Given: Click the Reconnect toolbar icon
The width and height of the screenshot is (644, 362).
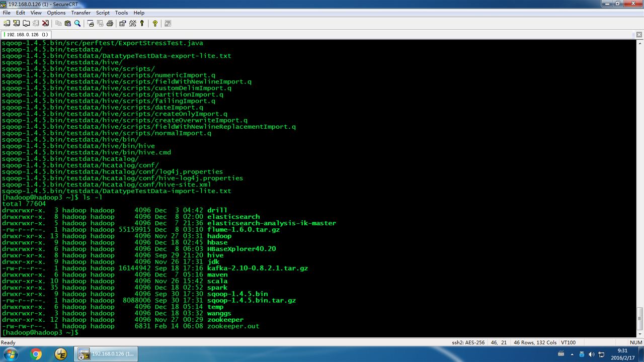Looking at the screenshot, I should pyautogui.click(x=36, y=23).
